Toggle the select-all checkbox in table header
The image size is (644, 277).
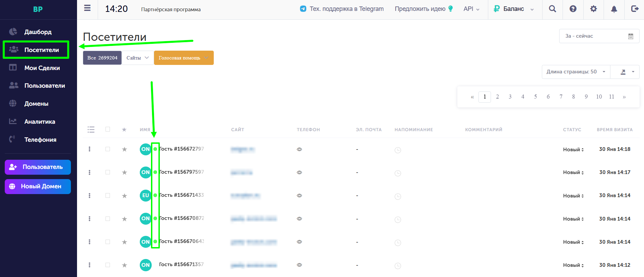108,129
